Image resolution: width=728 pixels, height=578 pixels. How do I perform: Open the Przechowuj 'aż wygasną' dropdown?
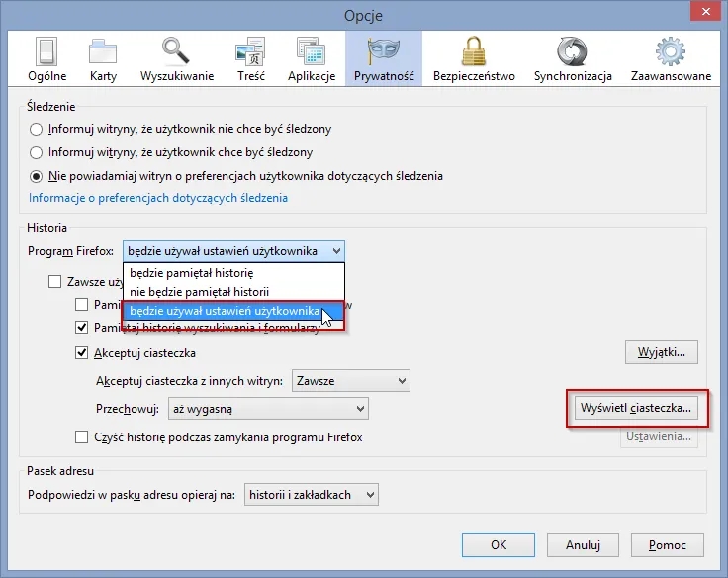[x=268, y=408]
